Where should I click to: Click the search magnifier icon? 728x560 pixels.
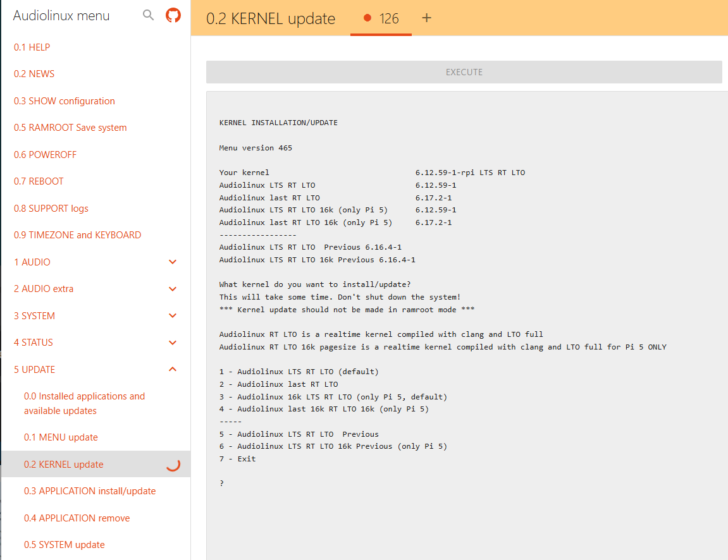pyautogui.click(x=148, y=15)
